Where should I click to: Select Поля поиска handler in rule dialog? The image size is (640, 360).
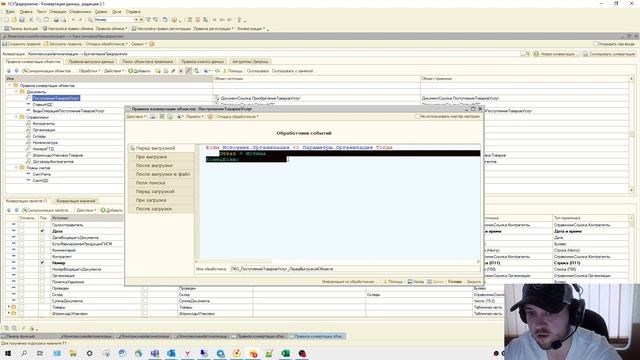[161, 183]
